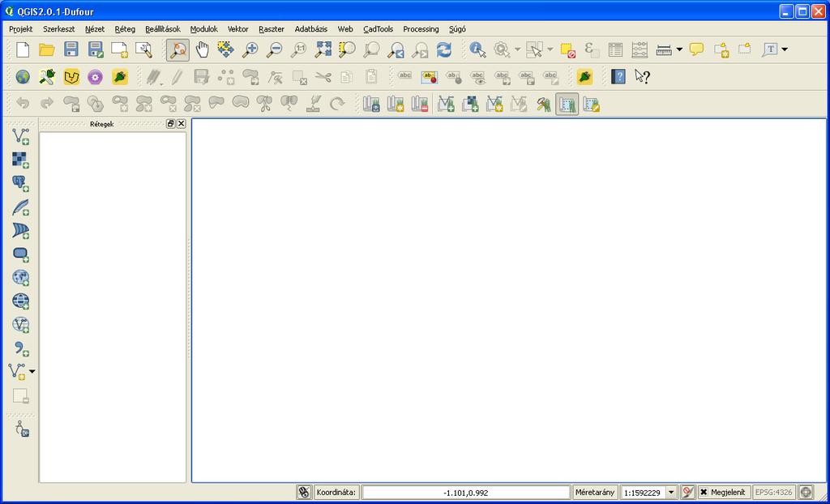Click the globe plugin icon in second toolbar
This screenshot has width=830, height=504.
pyautogui.click(x=23, y=77)
